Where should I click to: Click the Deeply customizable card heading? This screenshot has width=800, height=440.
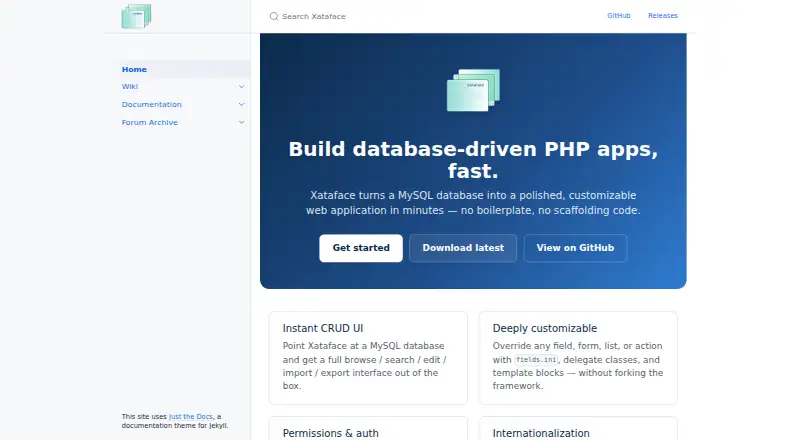click(x=544, y=328)
